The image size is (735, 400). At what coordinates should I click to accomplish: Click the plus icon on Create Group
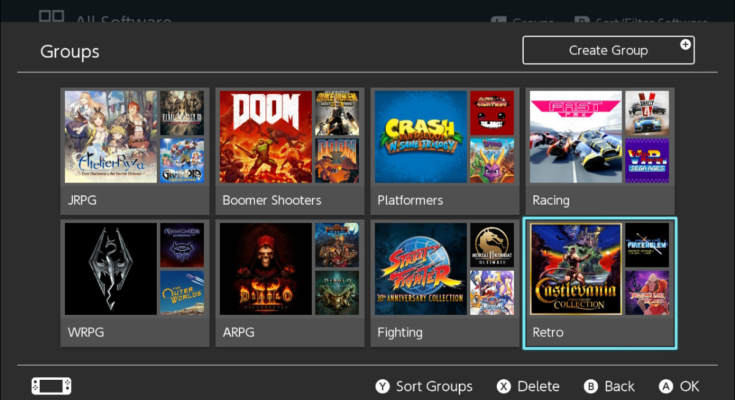685,45
